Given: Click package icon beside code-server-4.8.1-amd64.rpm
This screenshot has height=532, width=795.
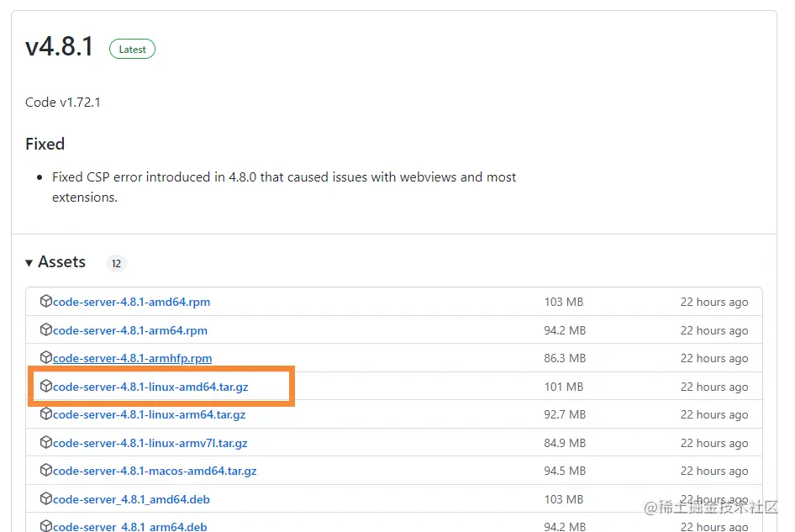Looking at the screenshot, I should 45,301.
